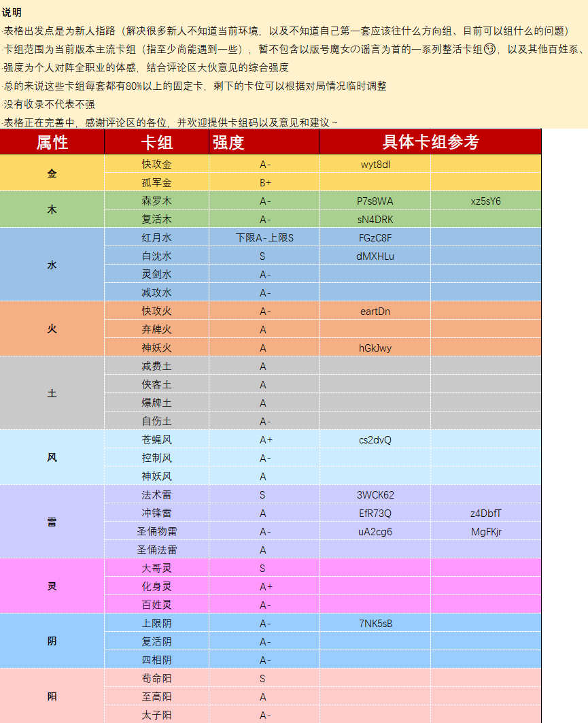The image size is (588, 723).
Task: Click the 灵剑水 deck cell
Action: tap(156, 274)
